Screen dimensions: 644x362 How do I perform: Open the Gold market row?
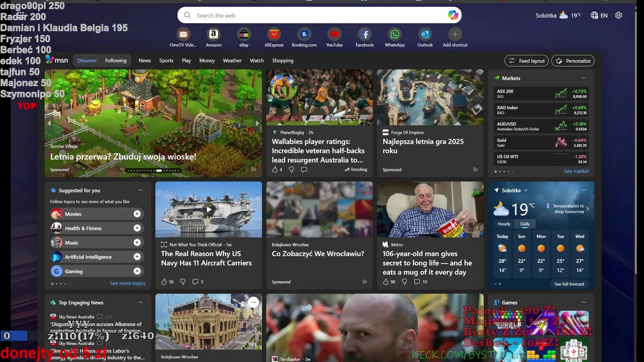[x=541, y=142]
